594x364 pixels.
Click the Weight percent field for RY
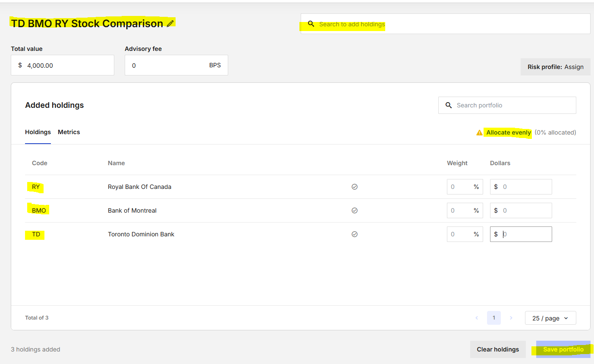[x=465, y=187]
